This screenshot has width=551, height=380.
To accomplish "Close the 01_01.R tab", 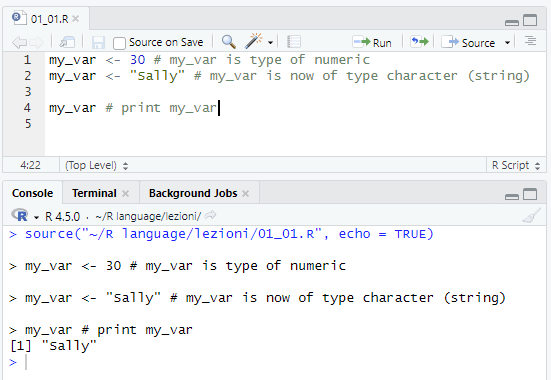I will [x=76, y=19].
